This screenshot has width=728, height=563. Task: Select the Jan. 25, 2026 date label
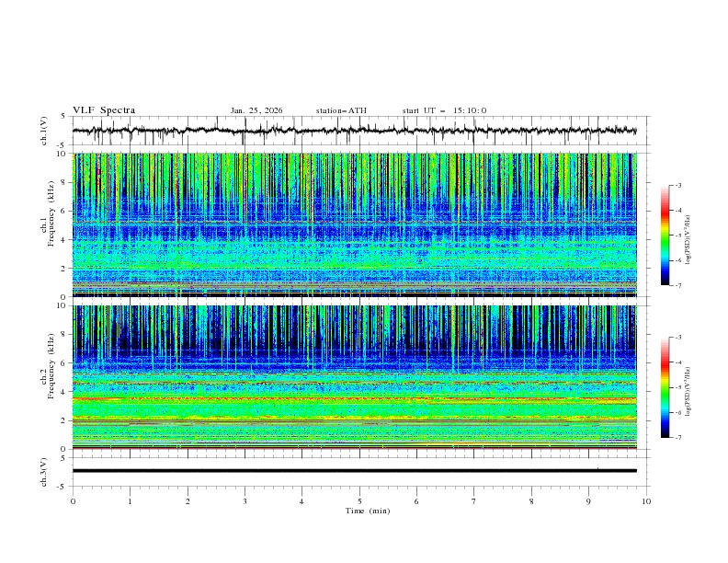pos(256,110)
